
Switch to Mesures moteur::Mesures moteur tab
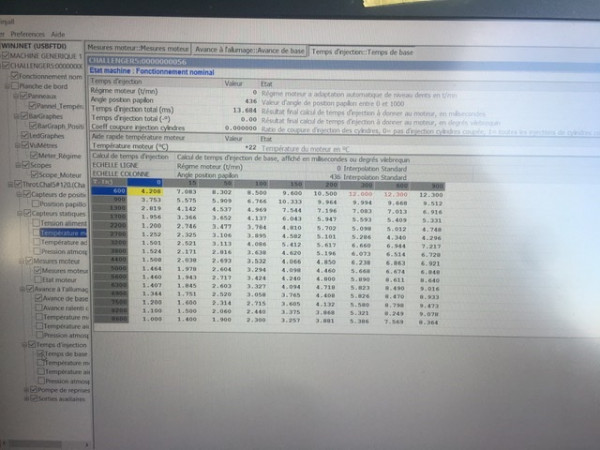click(138, 48)
